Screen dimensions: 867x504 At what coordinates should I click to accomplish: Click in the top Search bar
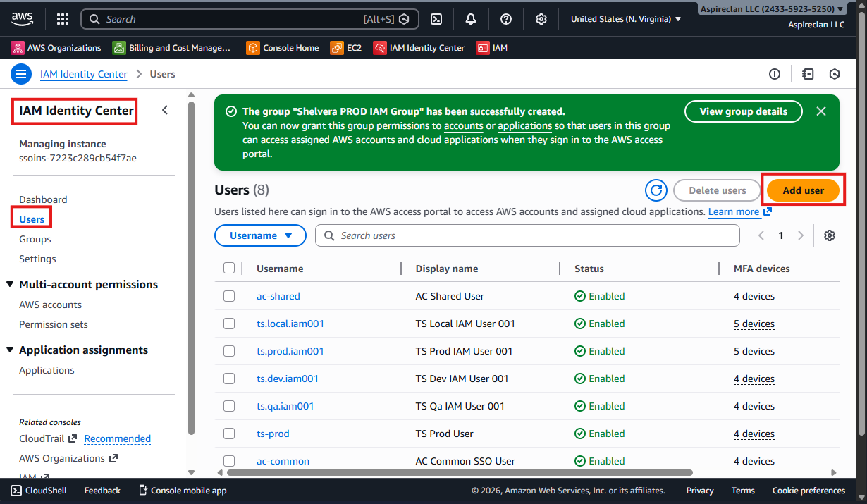click(x=250, y=19)
